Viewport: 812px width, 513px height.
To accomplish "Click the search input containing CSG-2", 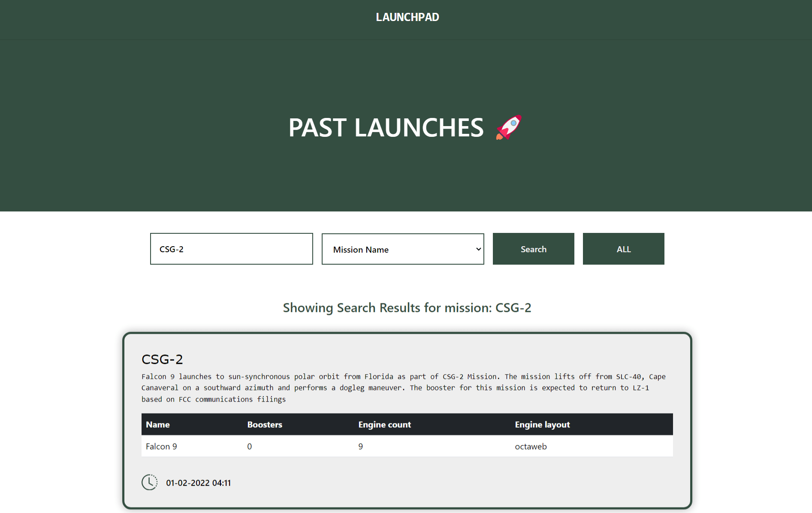I will [232, 249].
